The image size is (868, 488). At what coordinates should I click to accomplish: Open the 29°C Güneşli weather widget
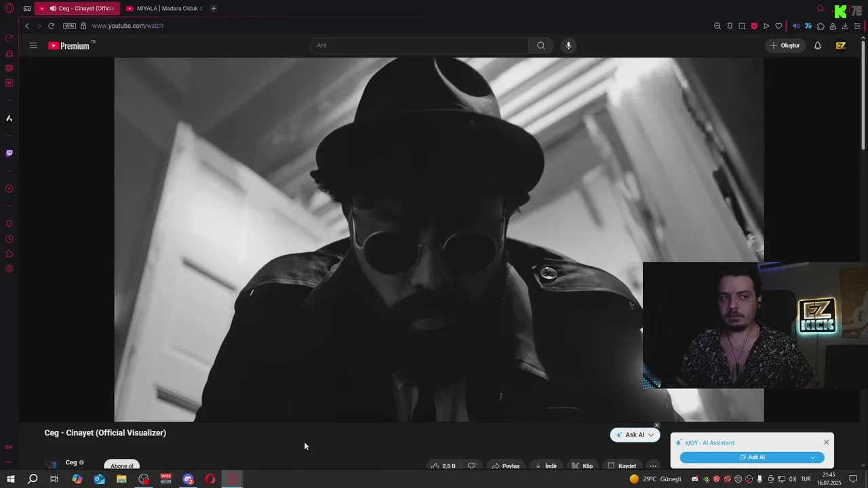pyautogui.click(x=655, y=479)
